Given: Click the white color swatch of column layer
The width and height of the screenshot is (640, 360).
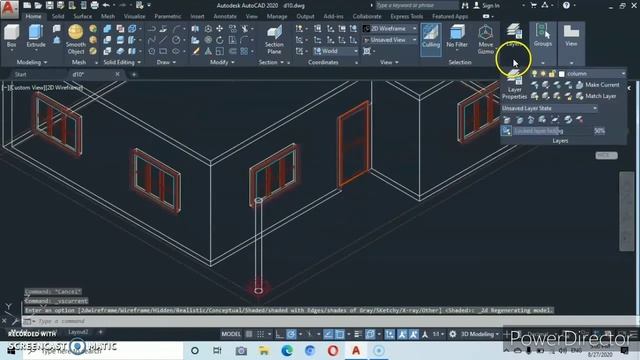Looking at the screenshot, I should [562, 74].
